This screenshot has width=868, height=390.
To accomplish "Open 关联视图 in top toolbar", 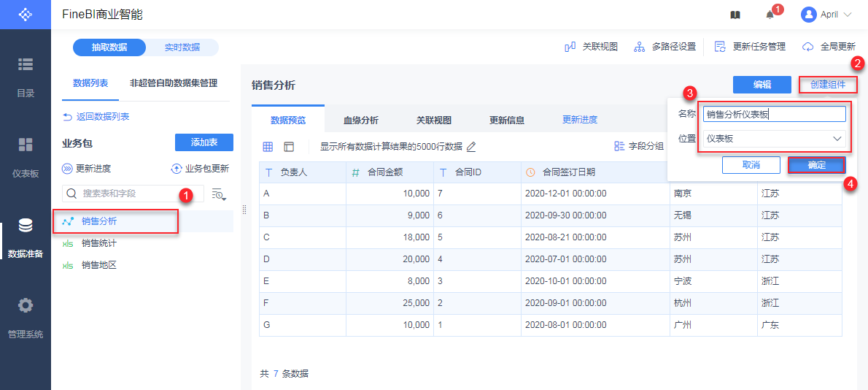I will pyautogui.click(x=592, y=47).
